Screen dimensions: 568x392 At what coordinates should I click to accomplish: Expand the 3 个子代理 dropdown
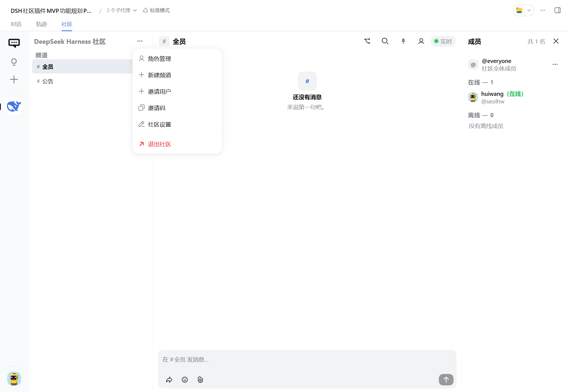click(x=122, y=10)
